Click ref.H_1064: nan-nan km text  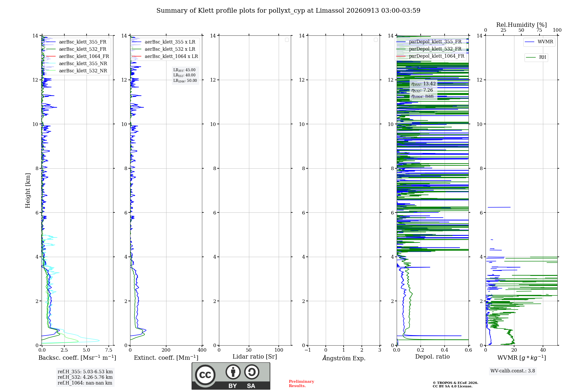point(85,383)
